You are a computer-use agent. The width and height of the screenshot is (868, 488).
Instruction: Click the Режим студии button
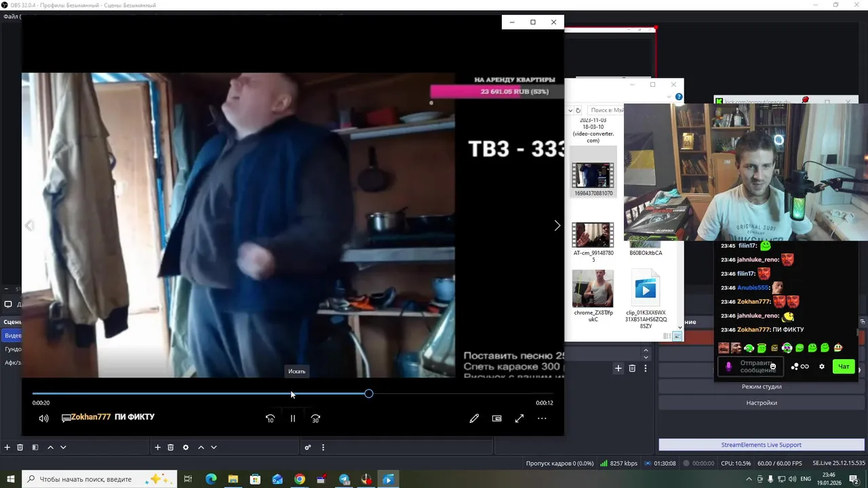(762, 386)
